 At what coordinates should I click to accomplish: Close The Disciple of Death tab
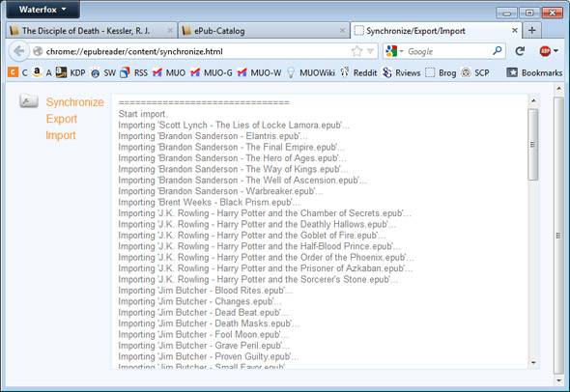point(170,31)
